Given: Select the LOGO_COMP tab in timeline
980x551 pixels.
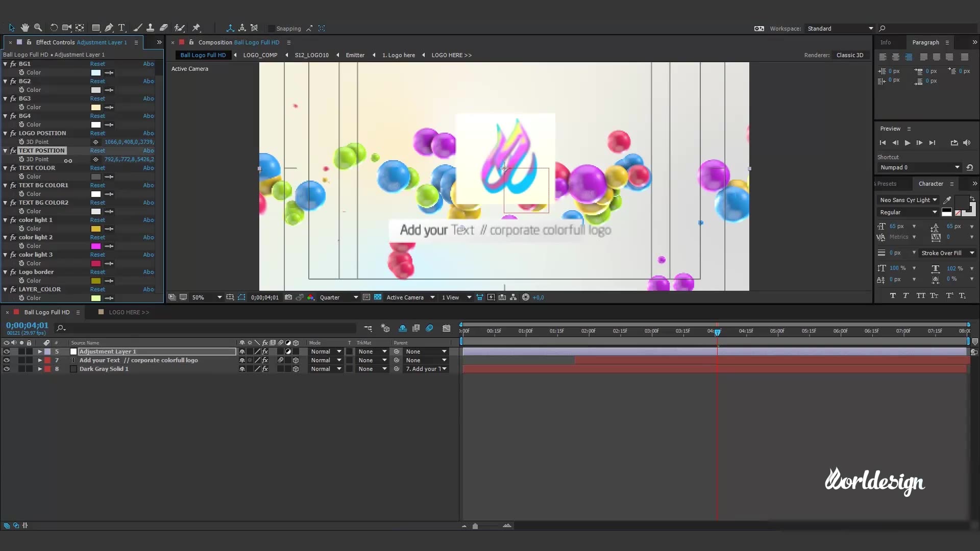Looking at the screenshot, I should (259, 55).
